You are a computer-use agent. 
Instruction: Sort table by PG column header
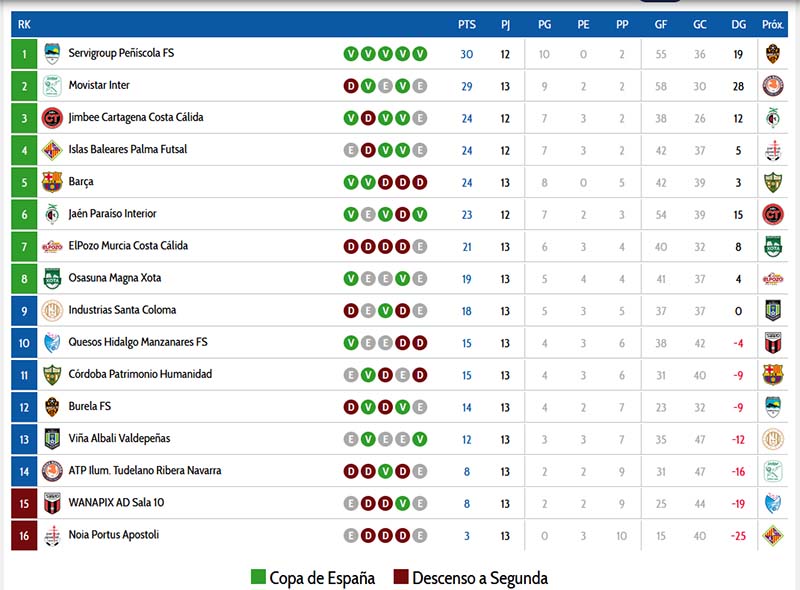tap(544, 24)
